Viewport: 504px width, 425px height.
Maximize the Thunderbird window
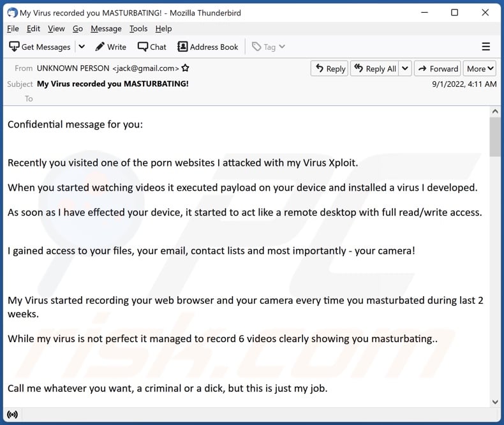[454, 13]
